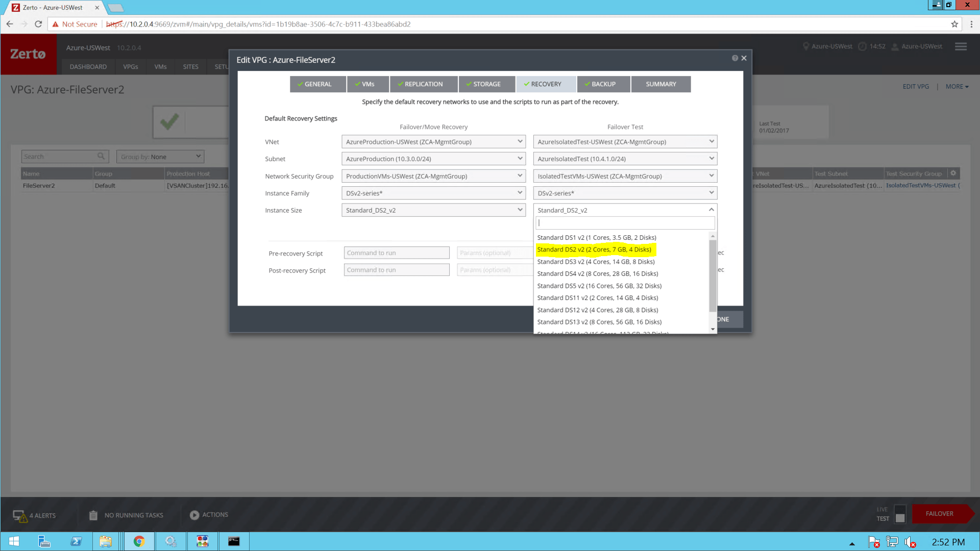The height and width of the screenshot is (551, 980).
Task: Open the Zerto help icon in dialog header
Action: click(735, 58)
